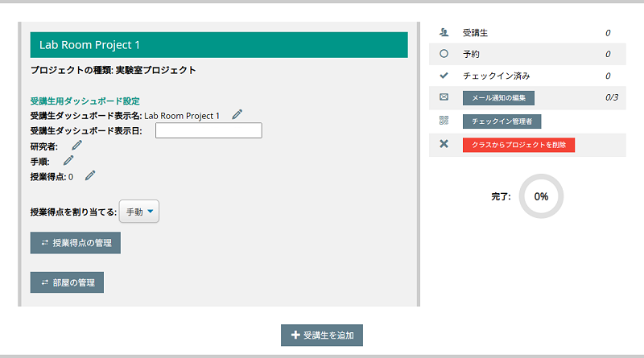Click the checkmark icon beside チェックイン済み
Viewport: 644px width, 358px height.
pyautogui.click(x=444, y=76)
